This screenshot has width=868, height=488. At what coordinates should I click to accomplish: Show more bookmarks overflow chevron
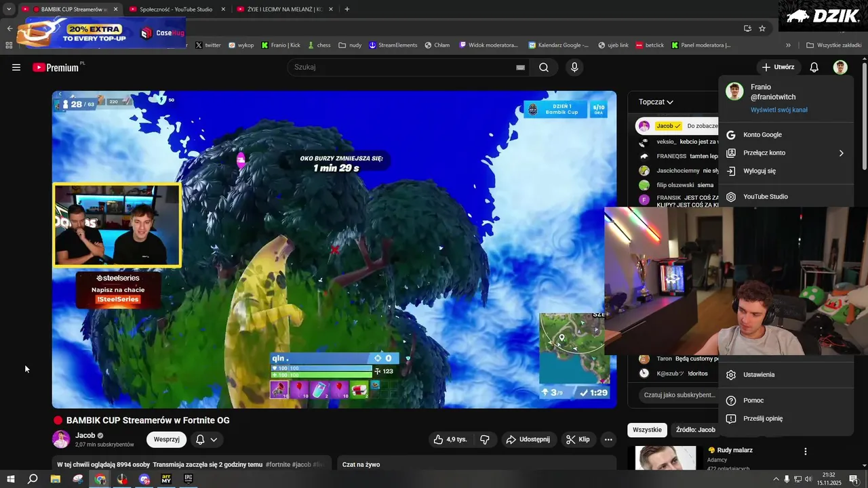[x=788, y=45]
